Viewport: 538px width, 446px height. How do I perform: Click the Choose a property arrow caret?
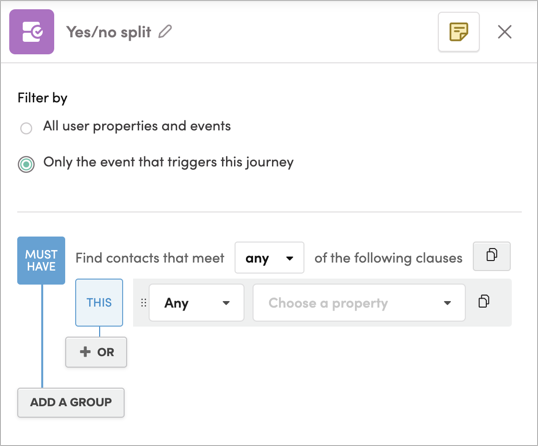[447, 303]
